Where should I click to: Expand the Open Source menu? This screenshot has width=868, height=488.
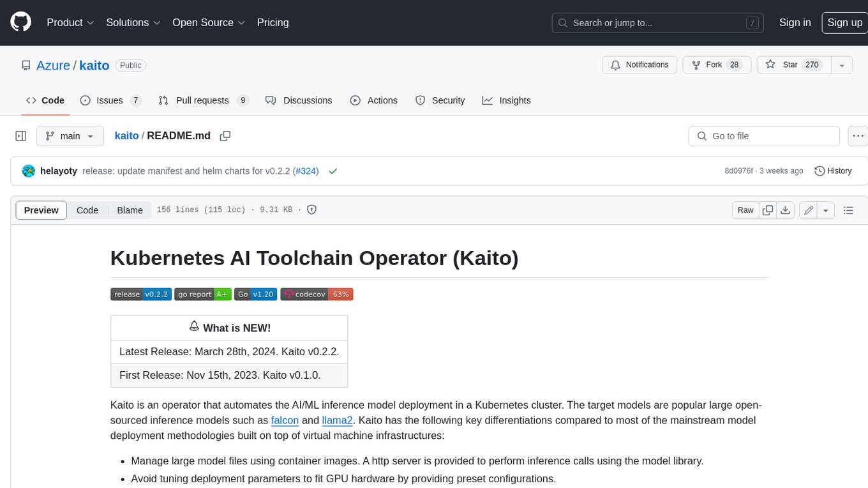point(209,22)
